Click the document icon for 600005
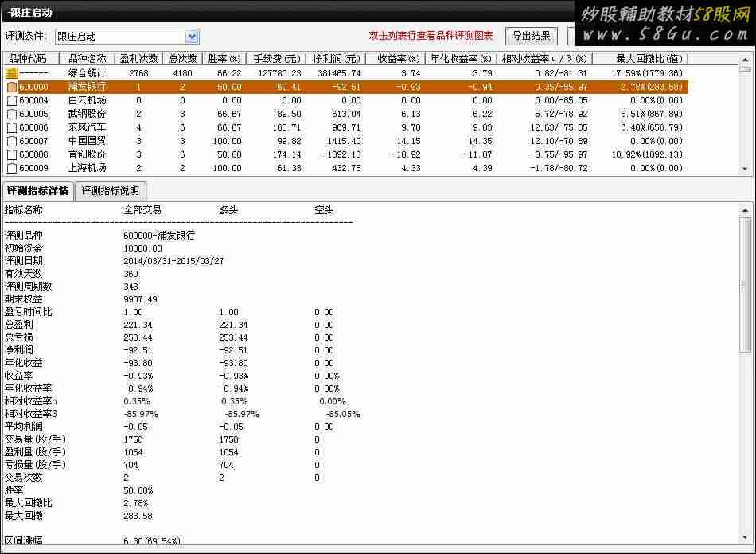The image size is (756, 554). (12, 114)
